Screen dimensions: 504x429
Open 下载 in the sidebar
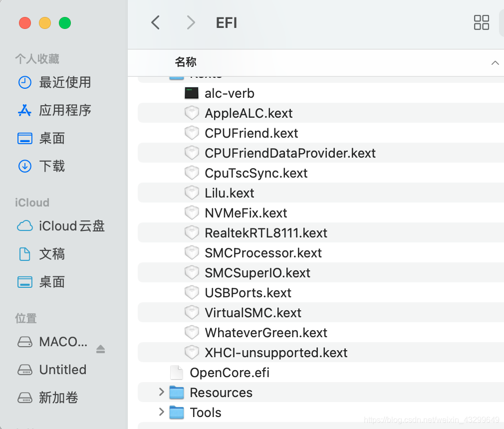[x=52, y=166]
